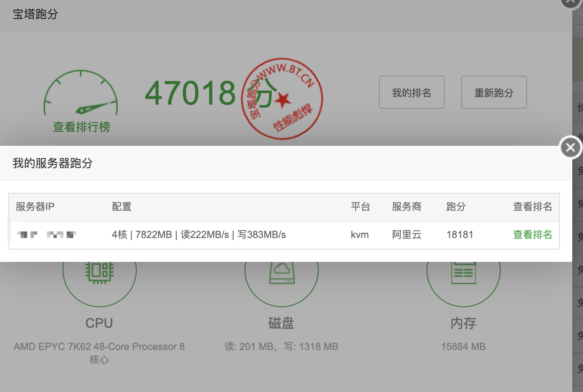Click the 内存 memory icon
This screenshot has height=392, width=583.
(464, 273)
